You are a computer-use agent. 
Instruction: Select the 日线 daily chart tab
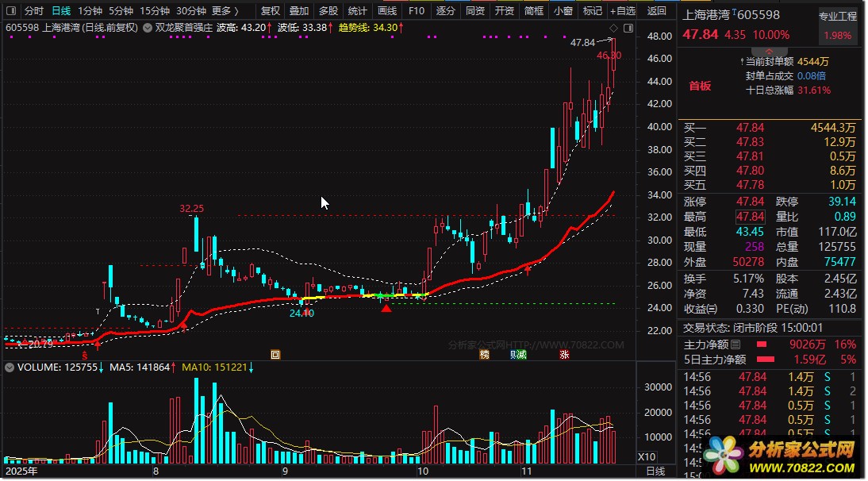click(61, 10)
